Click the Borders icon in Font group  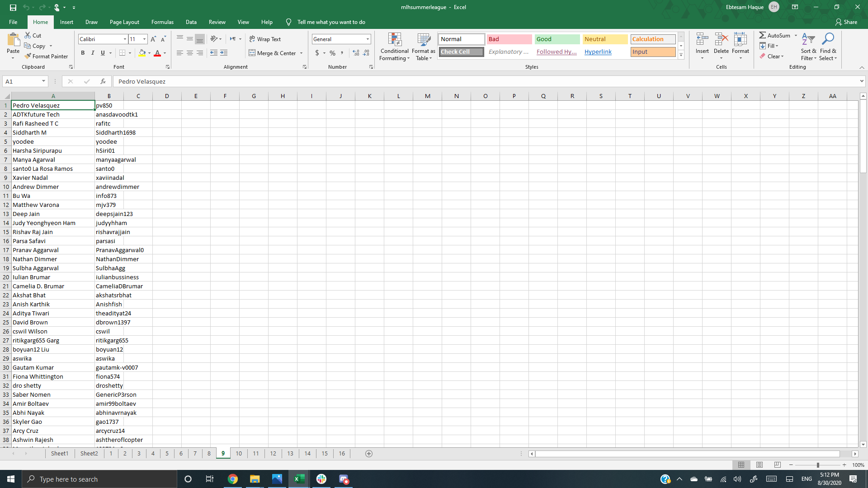pyautogui.click(x=122, y=53)
